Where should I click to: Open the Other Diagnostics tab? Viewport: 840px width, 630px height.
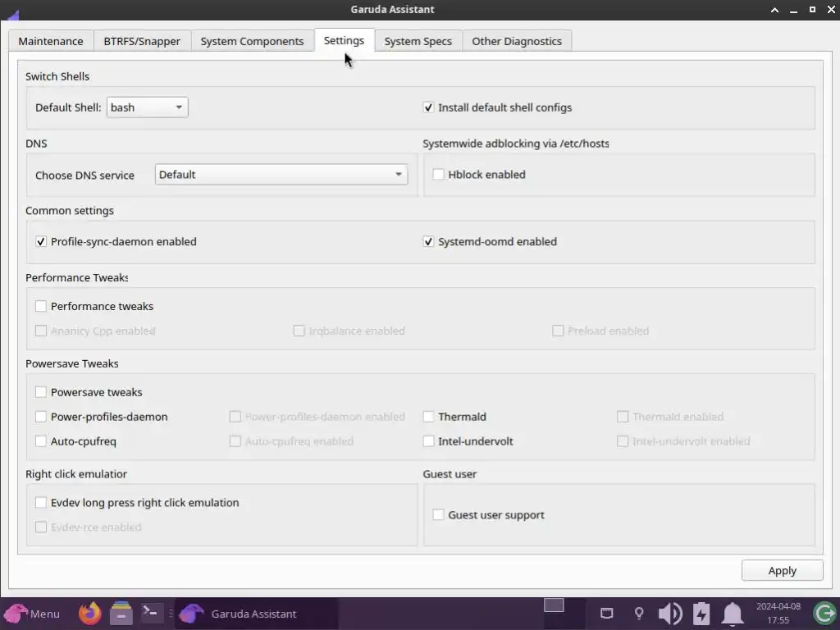point(517,41)
